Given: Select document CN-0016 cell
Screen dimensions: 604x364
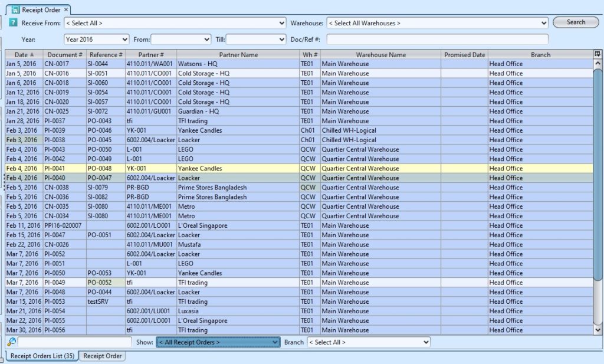Looking at the screenshot, I should point(65,73).
